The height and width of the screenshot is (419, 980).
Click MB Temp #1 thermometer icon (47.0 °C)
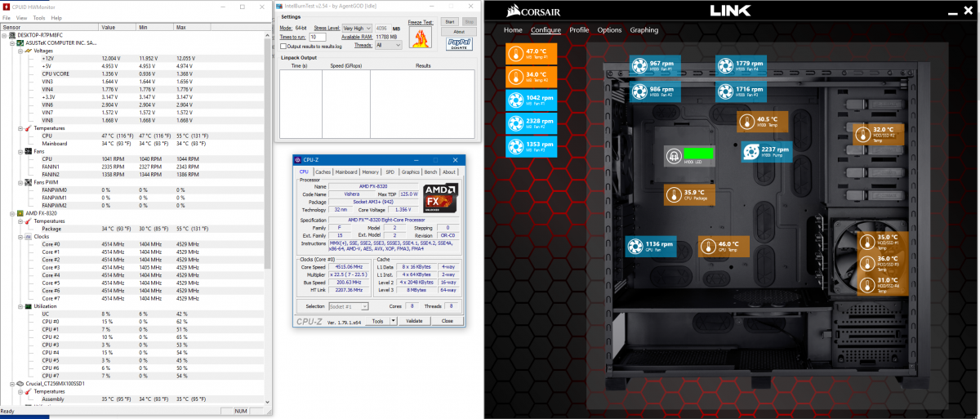point(515,54)
